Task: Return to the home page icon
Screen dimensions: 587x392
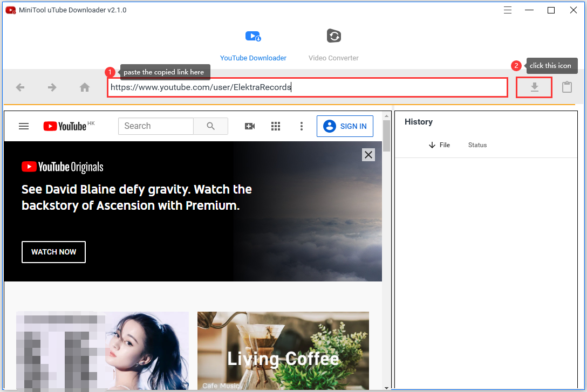Action: (x=85, y=87)
